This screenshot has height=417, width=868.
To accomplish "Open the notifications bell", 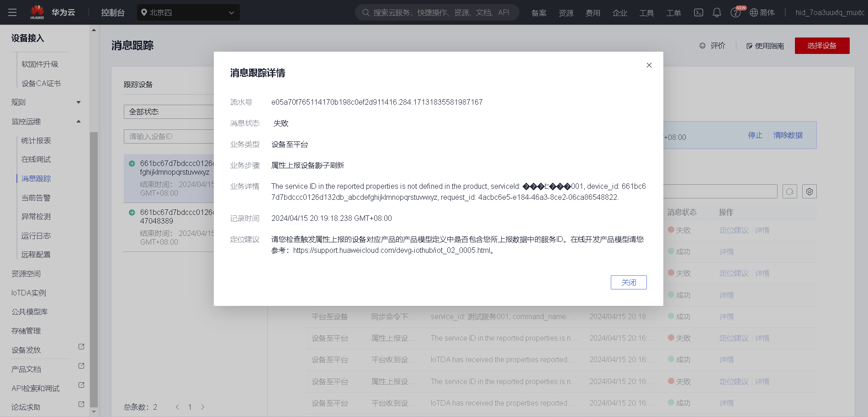I will (717, 12).
